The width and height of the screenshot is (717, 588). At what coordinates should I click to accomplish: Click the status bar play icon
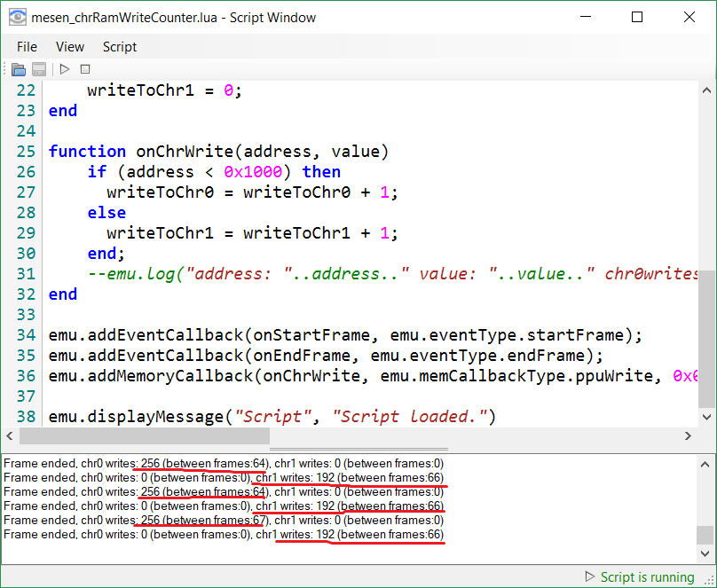click(x=590, y=576)
